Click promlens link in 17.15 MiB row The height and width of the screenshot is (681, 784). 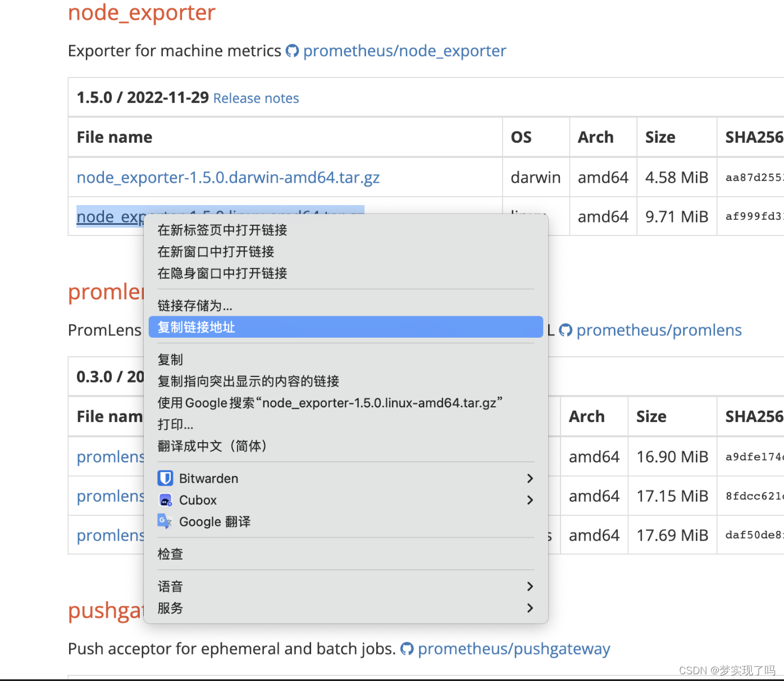pos(110,496)
